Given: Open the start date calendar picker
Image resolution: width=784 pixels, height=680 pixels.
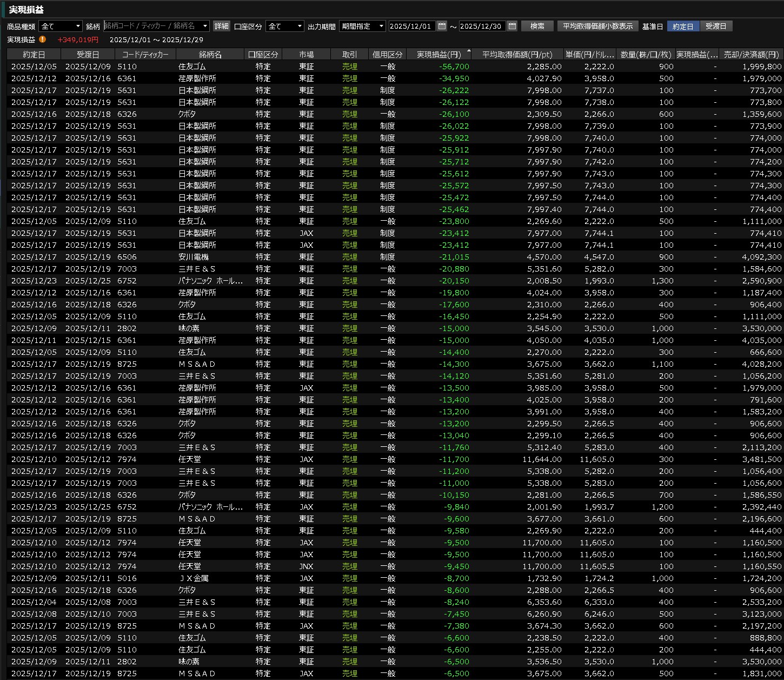Looking at the screenshot, I should click(x=442, y=26).
